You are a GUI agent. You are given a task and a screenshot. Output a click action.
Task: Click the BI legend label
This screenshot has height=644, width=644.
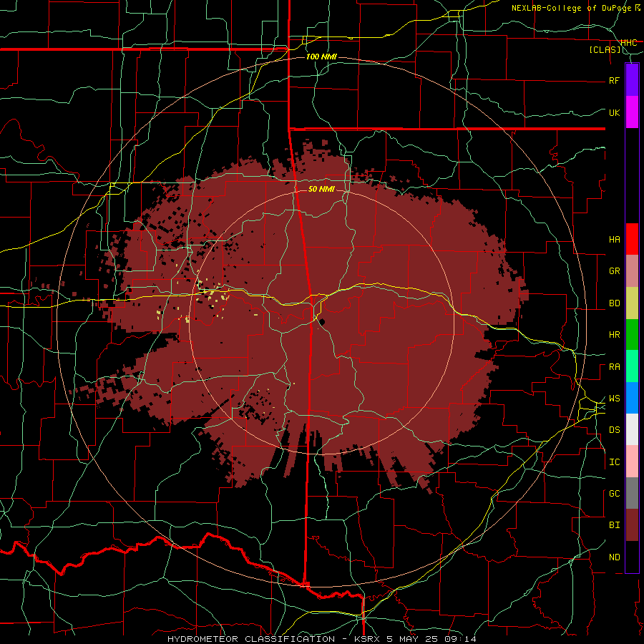[x=615, y=525]
